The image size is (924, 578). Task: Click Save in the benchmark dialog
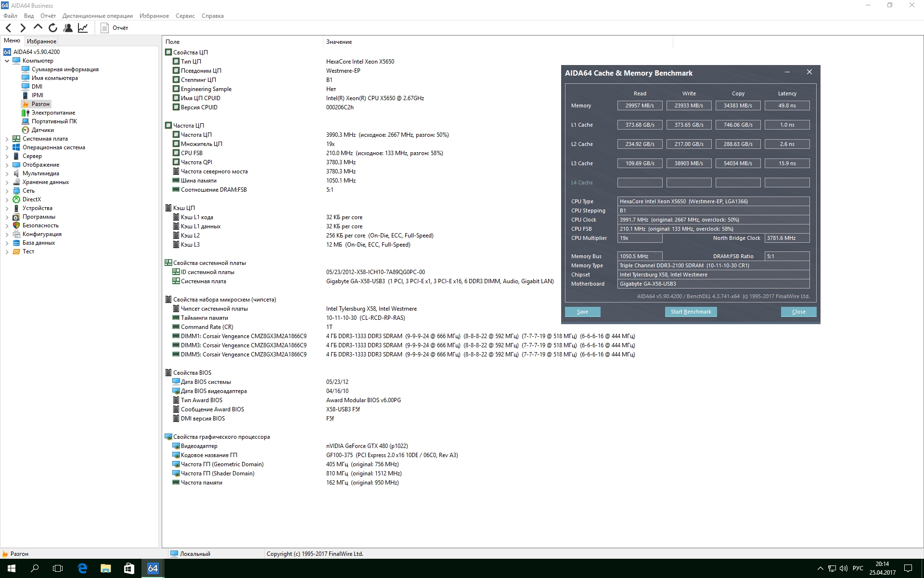tap(582, 312)
